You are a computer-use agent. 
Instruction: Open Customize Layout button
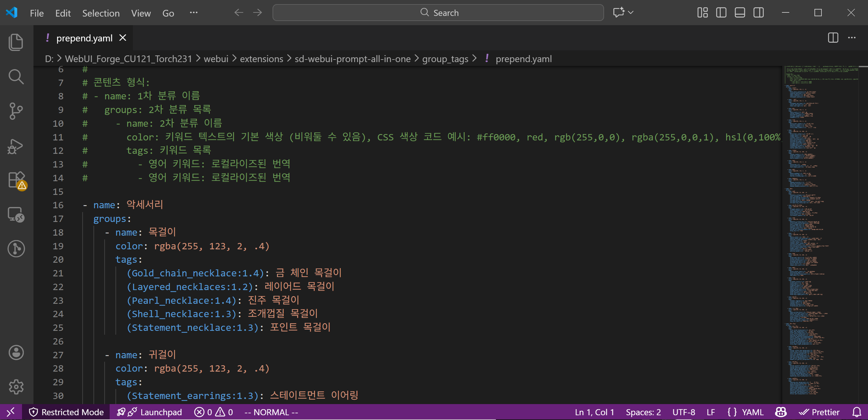click(x=702, y=12)
